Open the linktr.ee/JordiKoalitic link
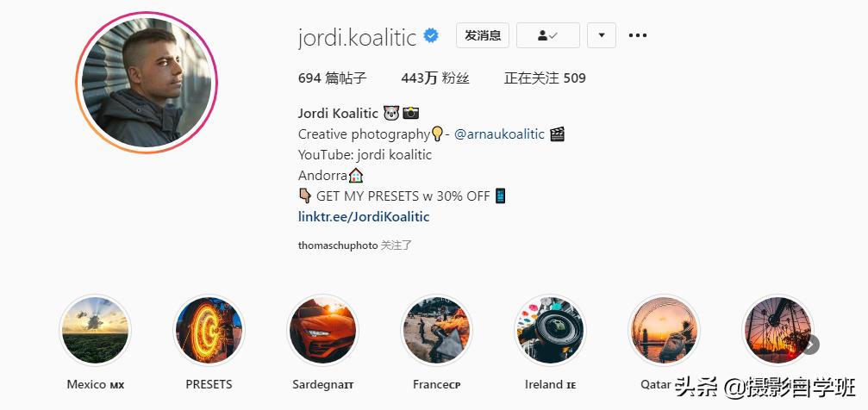 (x=364, y=216)
